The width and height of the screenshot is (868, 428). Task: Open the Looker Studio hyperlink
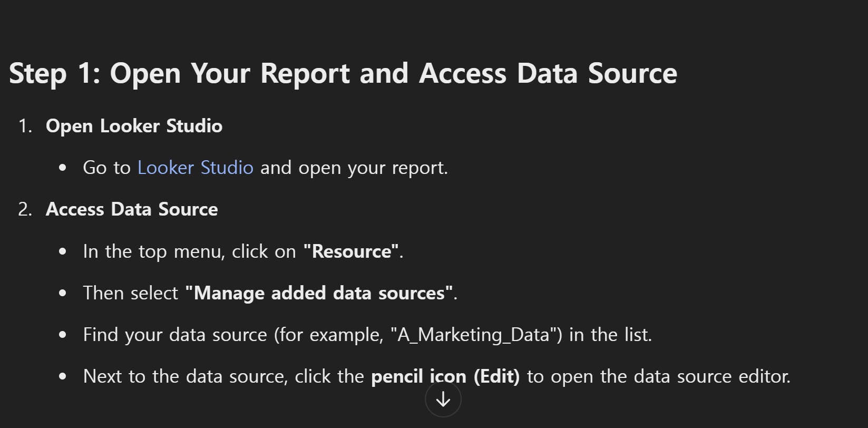[x=195, y=168]
